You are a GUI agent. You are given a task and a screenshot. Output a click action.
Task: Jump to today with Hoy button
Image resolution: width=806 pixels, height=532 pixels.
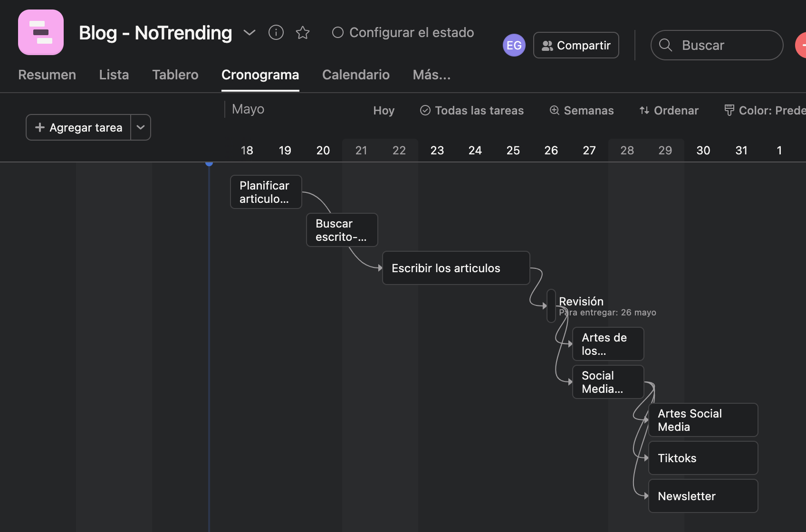click(384, 111)
